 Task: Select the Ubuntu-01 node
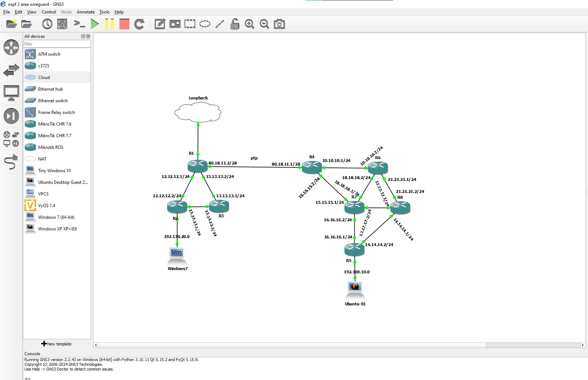[x=355, y=290]
